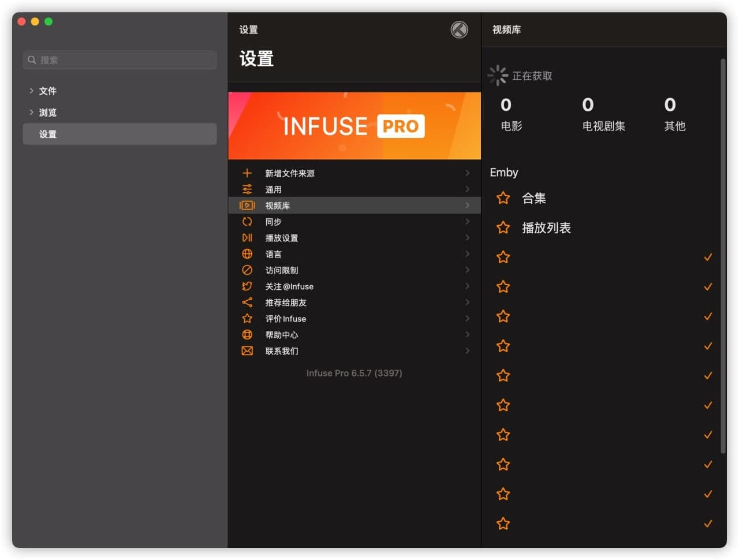Click the 视频库 panel scrollbar
The image size is (739, 560).
[x=723, y=255]
